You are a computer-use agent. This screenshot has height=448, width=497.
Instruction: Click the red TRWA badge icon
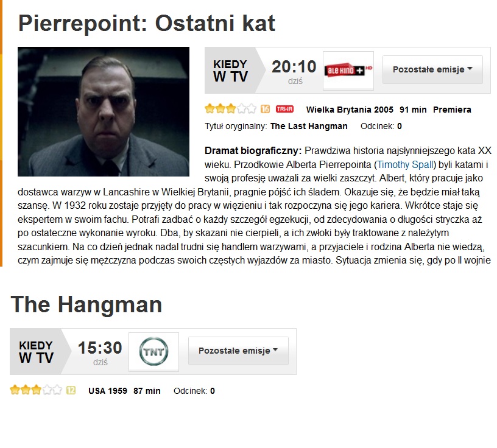click(x=284, y=110)
